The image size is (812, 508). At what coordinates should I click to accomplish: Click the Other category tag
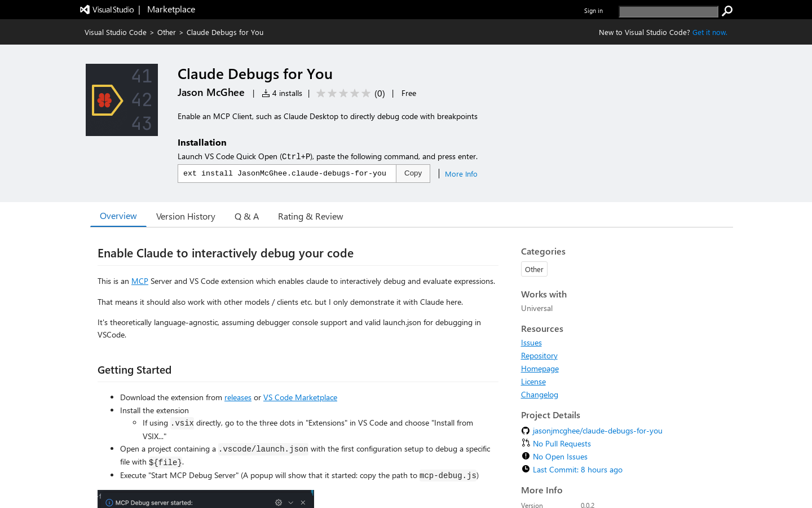[534, 269]
